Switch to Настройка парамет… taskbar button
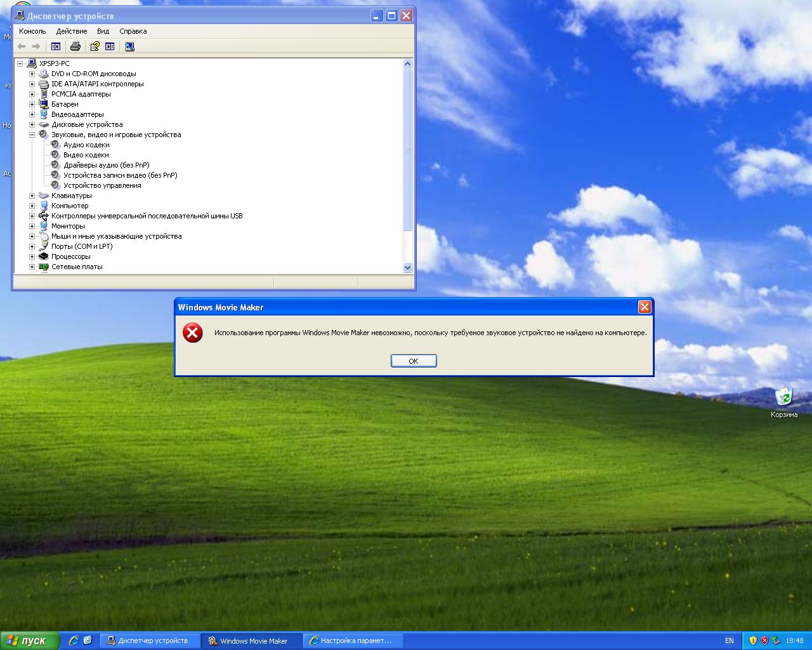This screenshot has width=812, height=650. pos(353,640)
